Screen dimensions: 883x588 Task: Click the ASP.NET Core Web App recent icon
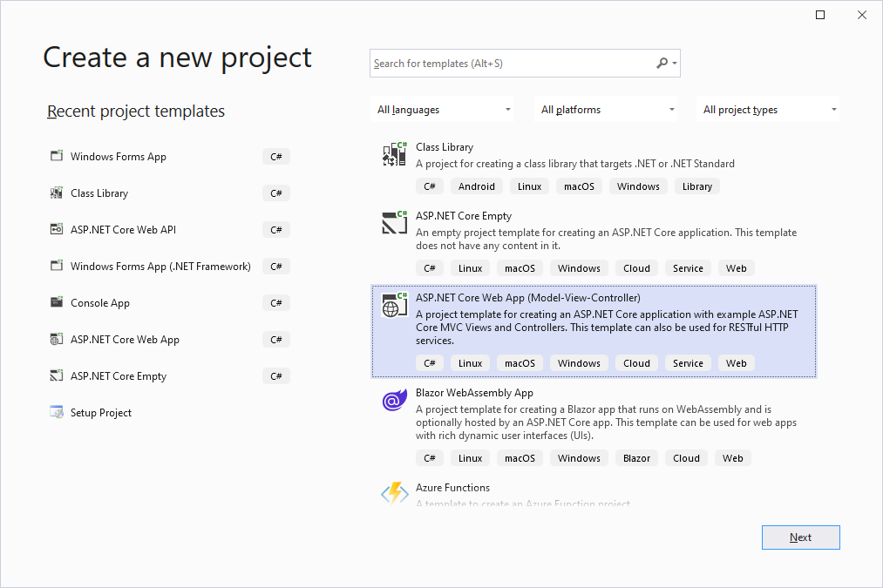57,339
